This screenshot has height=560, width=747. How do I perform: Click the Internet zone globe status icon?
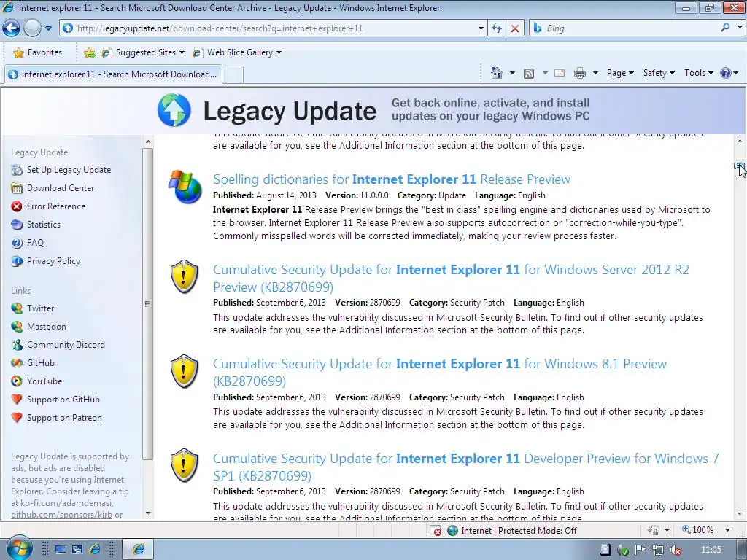coord(452,531)
